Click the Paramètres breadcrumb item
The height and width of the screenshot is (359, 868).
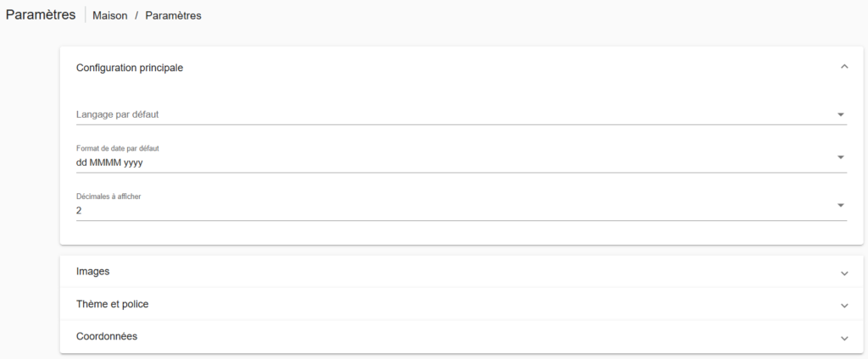pyautogui.click(x=173, y=15)
